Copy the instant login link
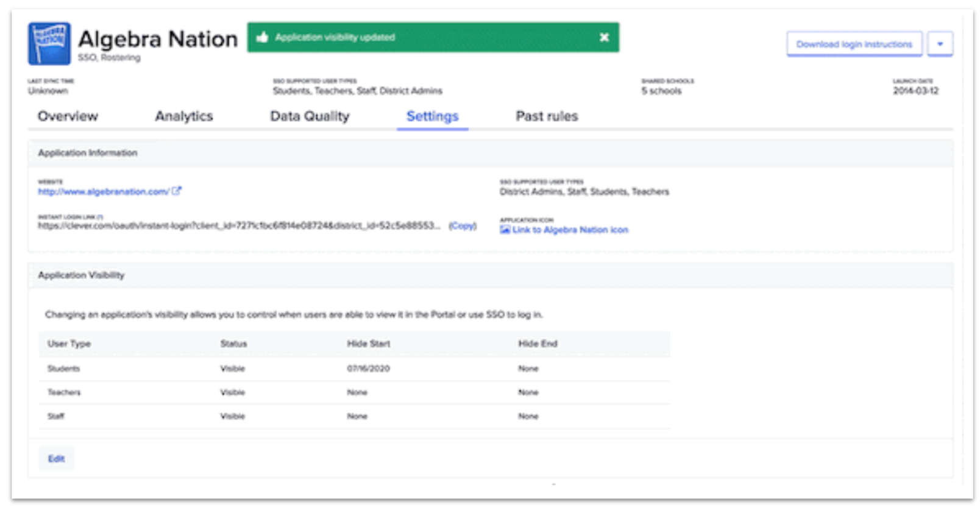The width and height of the screenshot is (980, 513). coord(463,226)
